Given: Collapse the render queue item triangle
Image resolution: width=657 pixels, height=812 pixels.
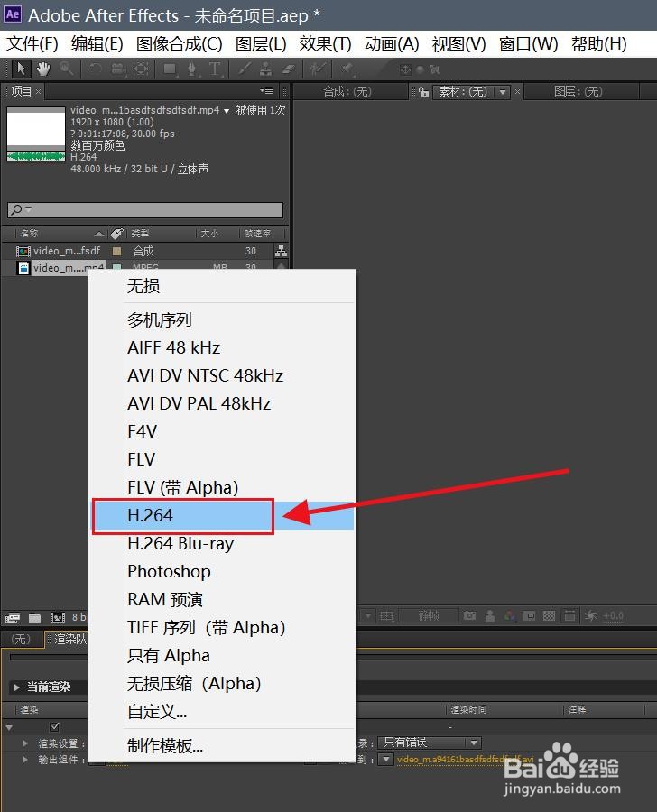Looking at the screenshot, I should [x=9, y=727].
